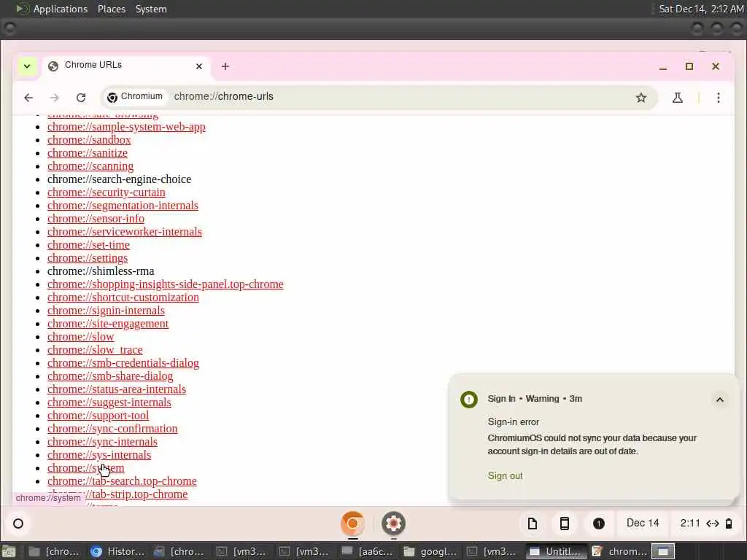Image resolution: width=747 pixels, height=560 pixels.
Task: Open chrome://serviceworker-internals link
Action: point(124,231)
